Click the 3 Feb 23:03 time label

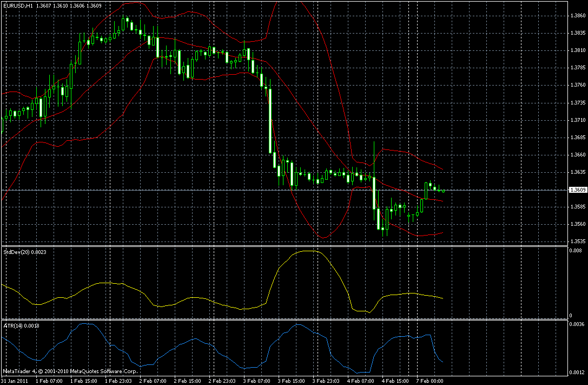coord(326,381)
